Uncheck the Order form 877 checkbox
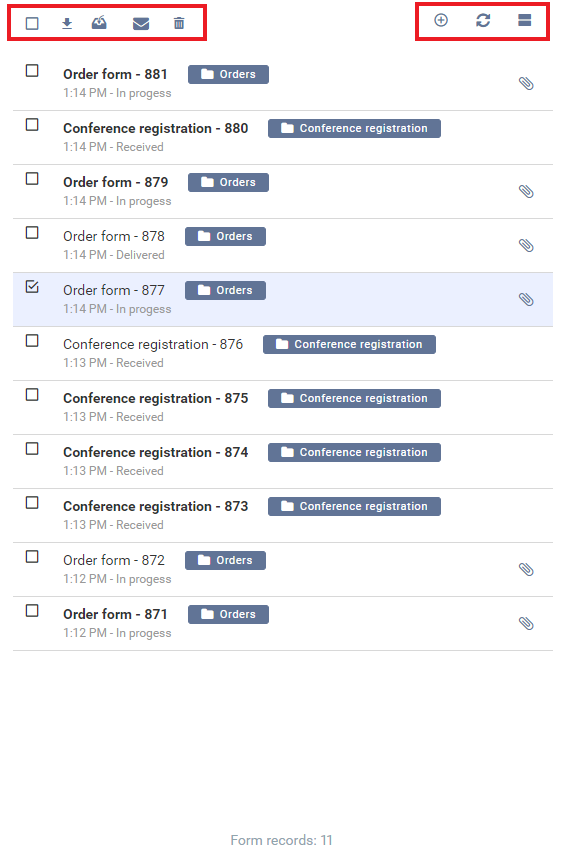The height and width of the screenshot is (859, 564). click(32, 287)
